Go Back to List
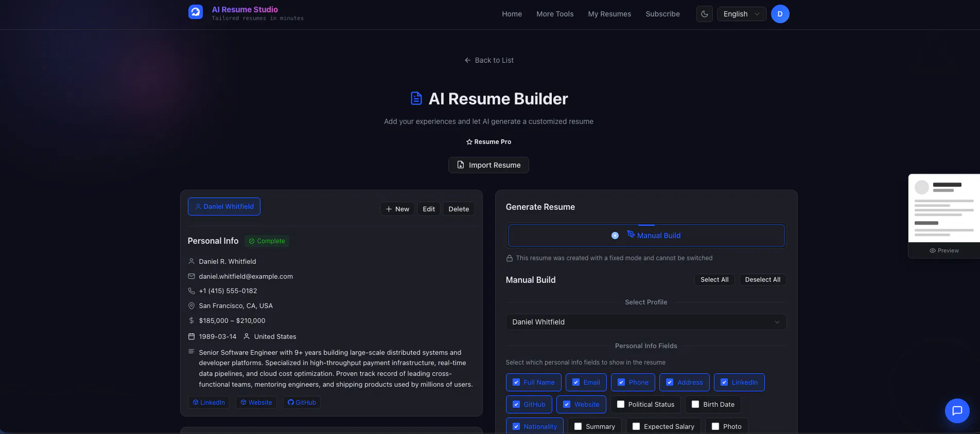This screenshot has width=980, height=434. (x=488, y=60)
